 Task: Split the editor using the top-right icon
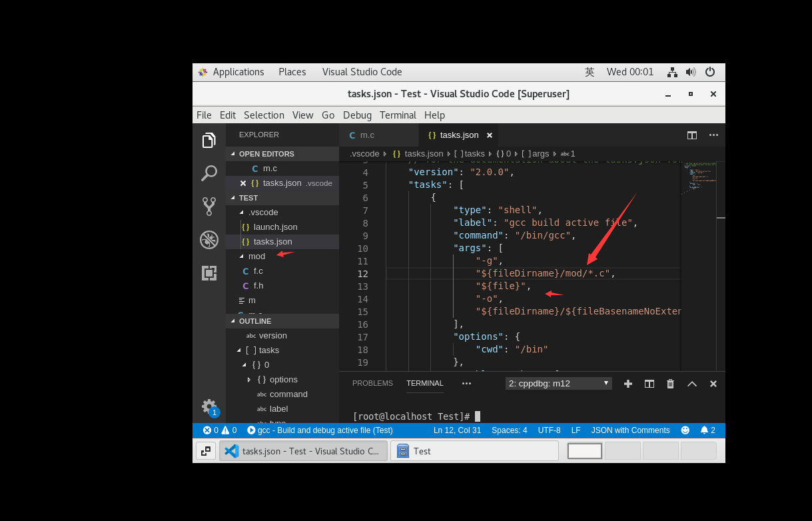coord(691,135)
